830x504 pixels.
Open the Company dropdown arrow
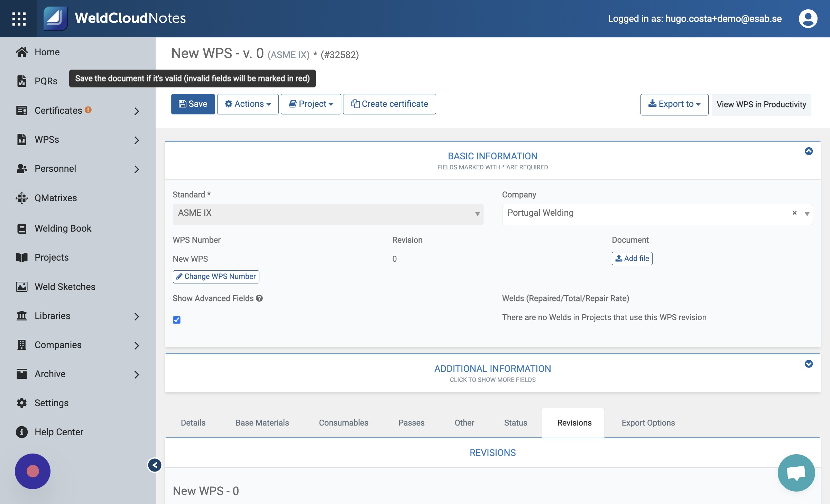tap(807, 214)
